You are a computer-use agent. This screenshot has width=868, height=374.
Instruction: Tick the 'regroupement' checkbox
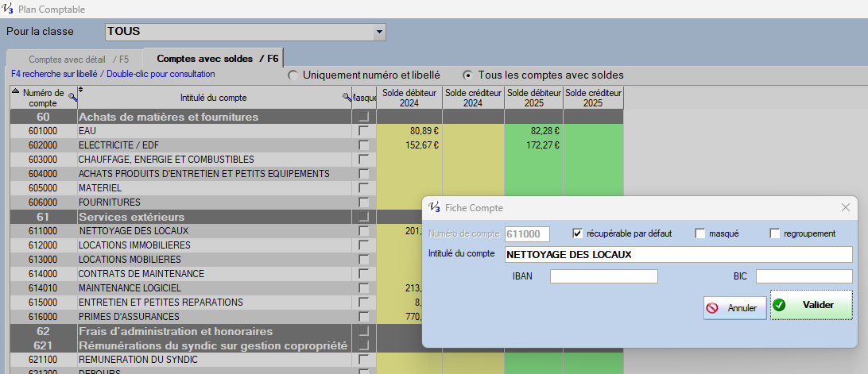pyautogui.click(x=775, y=233)
